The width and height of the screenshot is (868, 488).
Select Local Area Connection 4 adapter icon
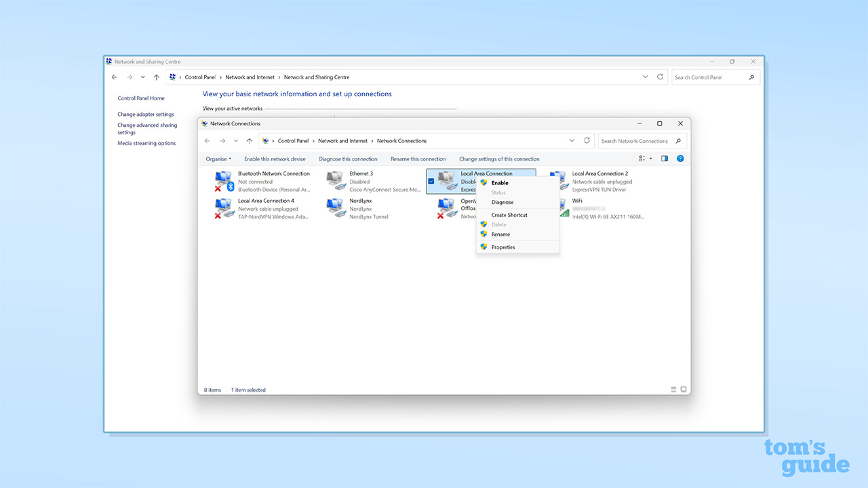[x=224, y=208]
